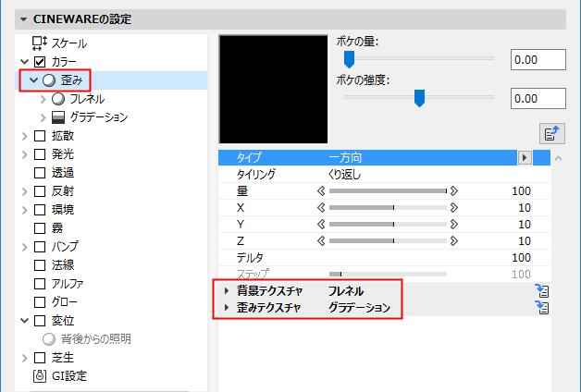Decrease Z with left arrow

(x=321, y=241)
